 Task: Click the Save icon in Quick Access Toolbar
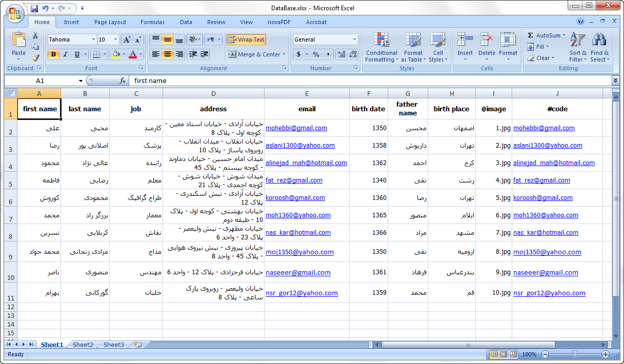point(34,8)
